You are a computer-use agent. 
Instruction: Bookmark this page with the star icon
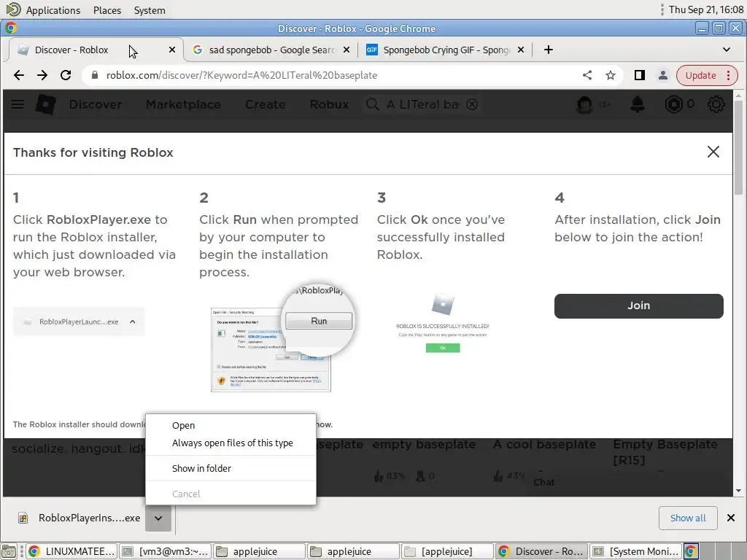[x=611, y=75]
